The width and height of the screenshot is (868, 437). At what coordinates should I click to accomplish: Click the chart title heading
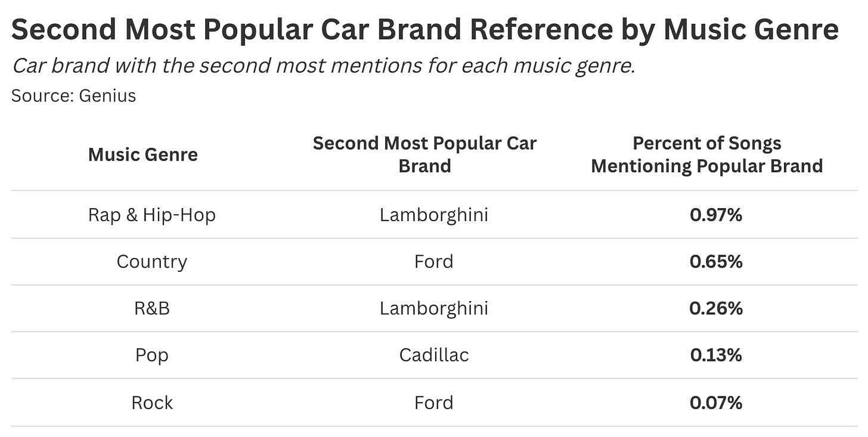click(x=425, y=29)
